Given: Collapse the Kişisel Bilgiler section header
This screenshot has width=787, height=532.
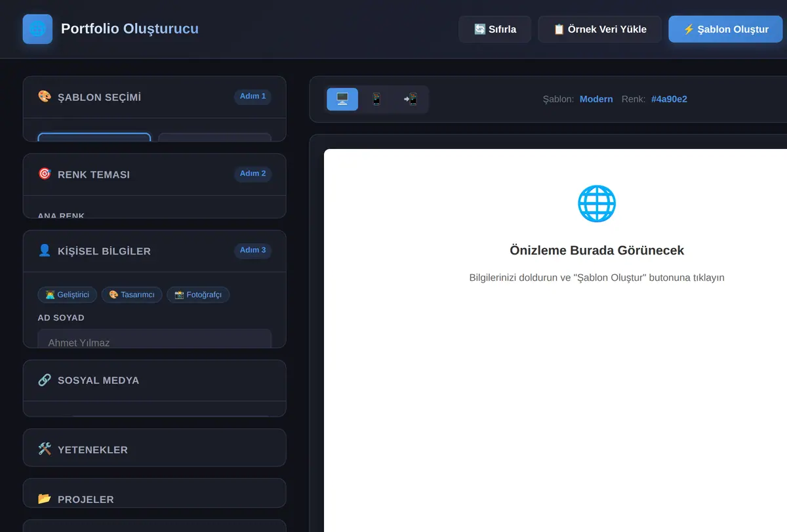Looking at the screenshot, I should pos(155,251).
